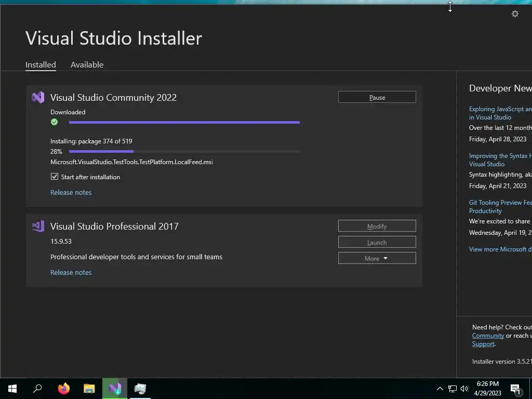Click Modify for Visual Studio Professional 2017
Viewport: 532px width, 399px height.
377,226
